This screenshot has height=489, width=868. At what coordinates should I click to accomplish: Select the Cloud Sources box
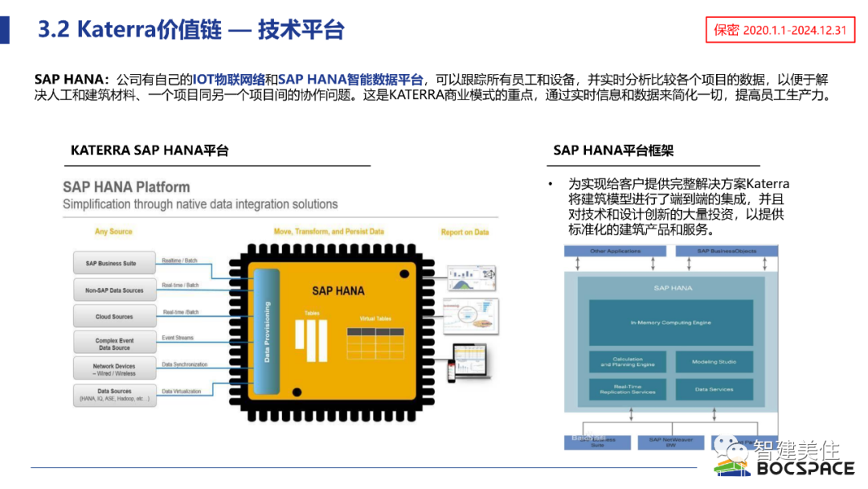coord(115,316)
